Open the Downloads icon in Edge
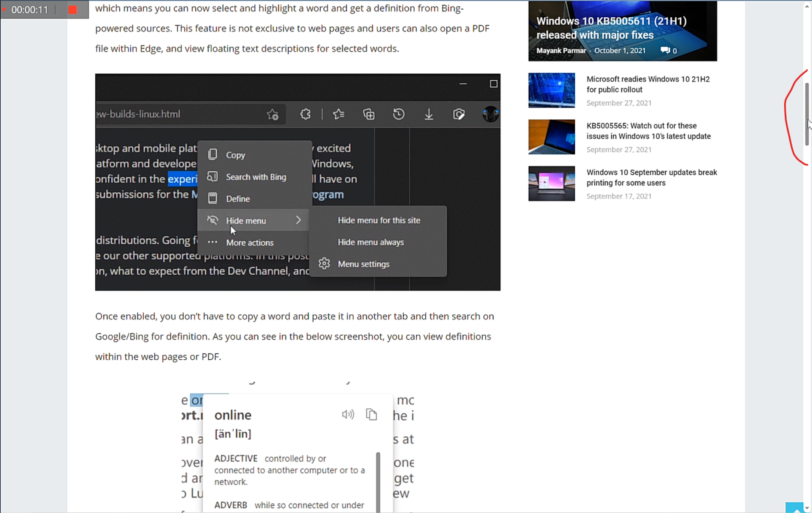 pyautogui.click(x=429, y=114)
